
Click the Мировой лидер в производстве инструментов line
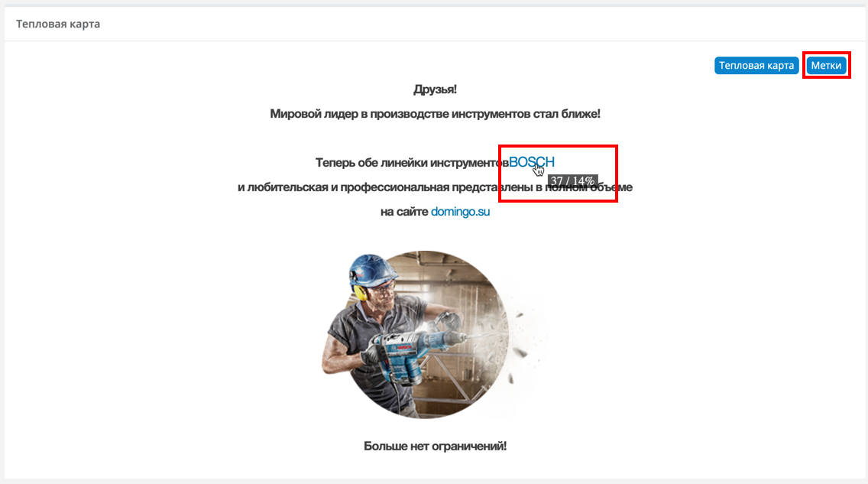(x=435, y=113)
